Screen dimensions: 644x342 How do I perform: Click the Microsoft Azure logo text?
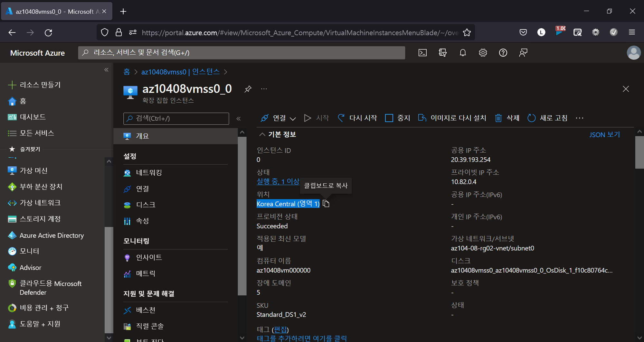[37, 53]
